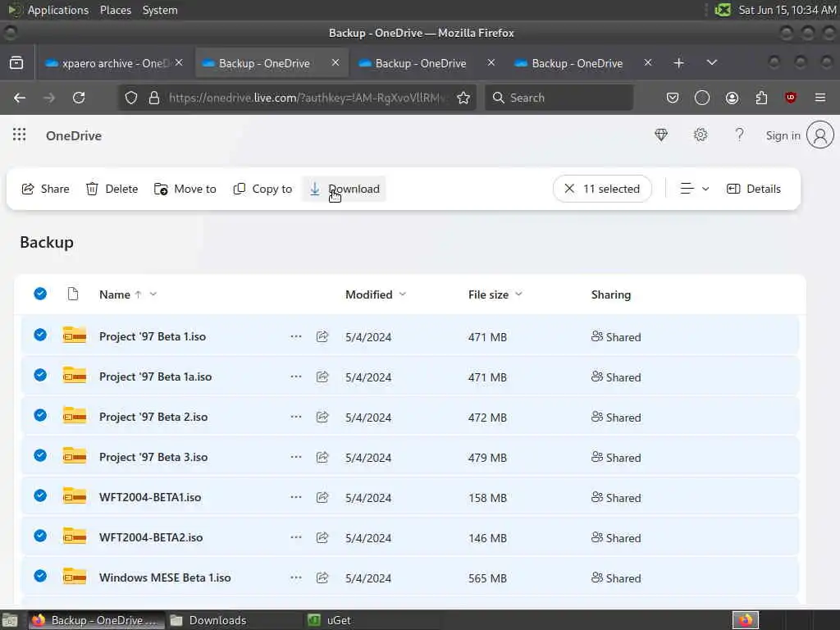The image size is (840, 630).
Task: Open more actions for WFT2004-BETA1.iso
Action: point(295,497)
